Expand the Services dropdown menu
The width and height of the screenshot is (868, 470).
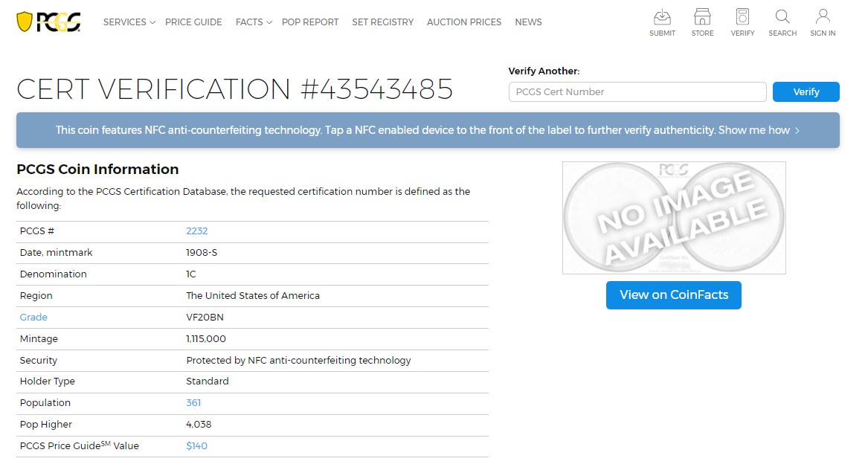[129, 22]
